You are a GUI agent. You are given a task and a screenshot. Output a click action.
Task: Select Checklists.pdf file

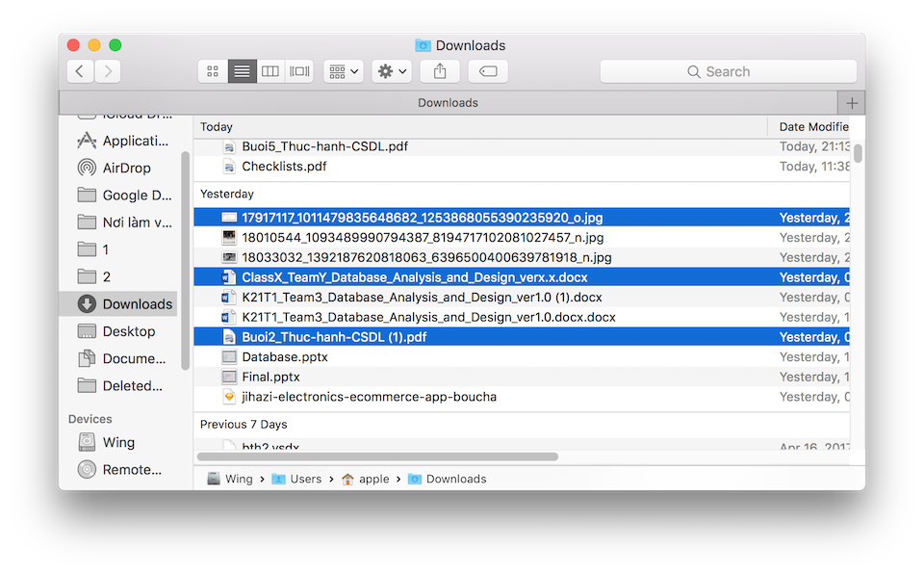point(522,167)
